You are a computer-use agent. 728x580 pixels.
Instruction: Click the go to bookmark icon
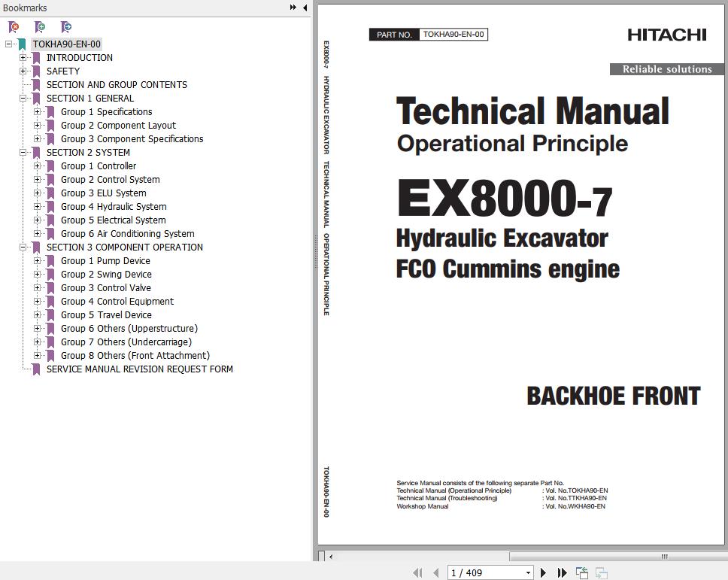66,27
